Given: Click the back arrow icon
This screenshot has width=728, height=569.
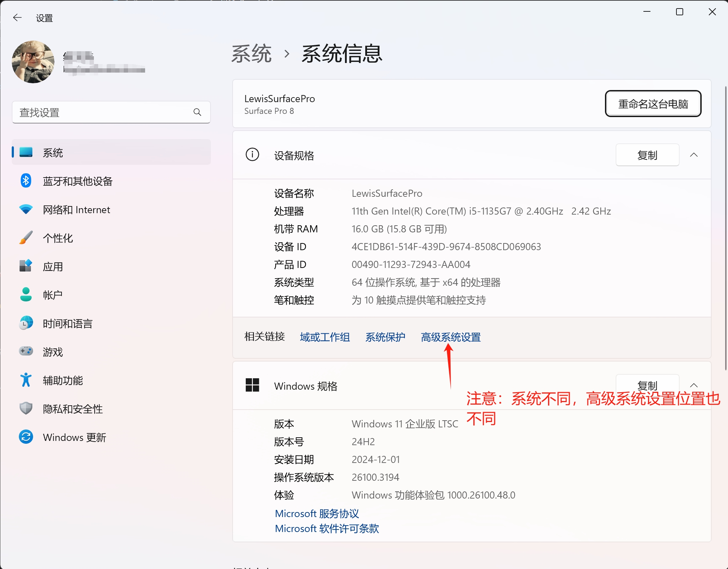Looking at the screenshot, I should [17, 17].
